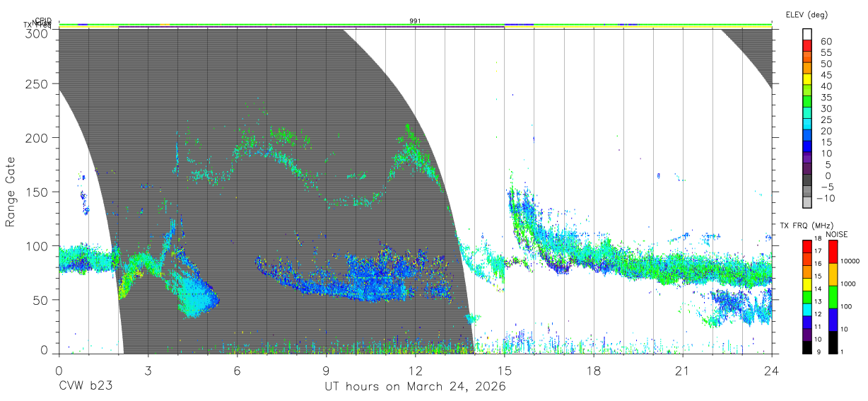The image size is (868, 401).
Task: Select 'UT hours on March 24, 2026' axis title
Action: (x=415, y=388)
